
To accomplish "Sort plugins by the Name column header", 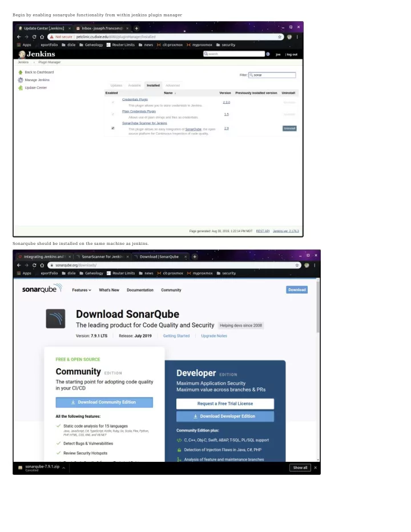I will click(170, 92).
